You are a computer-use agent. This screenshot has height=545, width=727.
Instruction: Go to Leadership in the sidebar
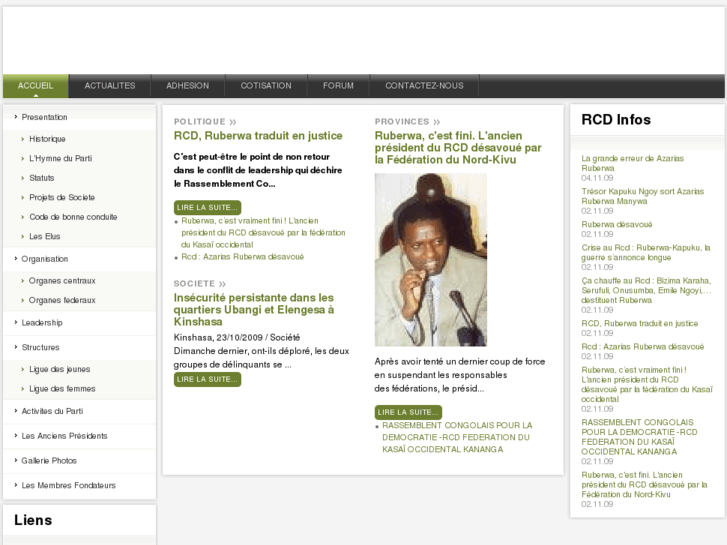[x=42, y=322]
